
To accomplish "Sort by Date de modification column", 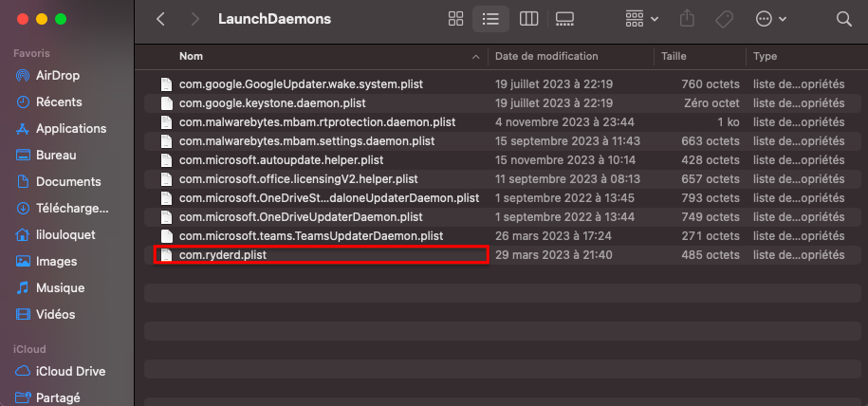I will 546,57.
